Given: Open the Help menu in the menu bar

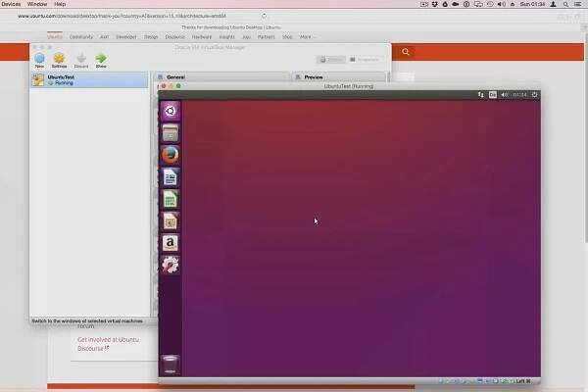Looking at the screenshot, I should click(x=61, y=4).
